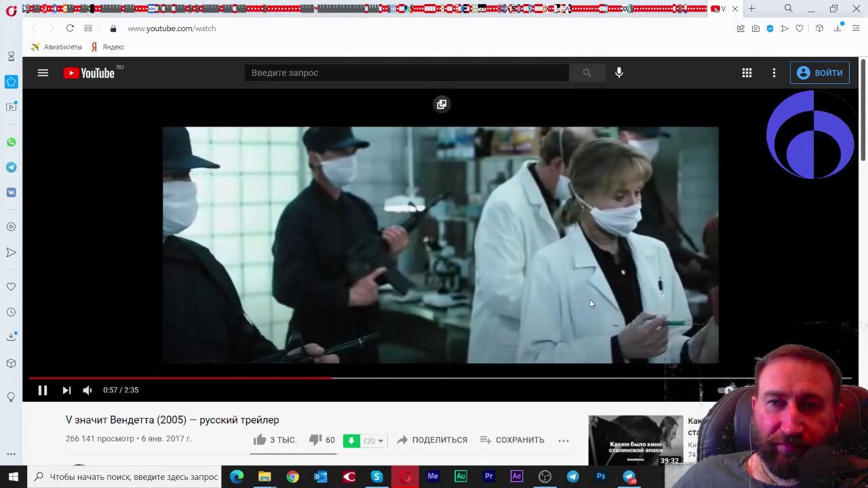The height and width of the screenshot is (488, 868).
Task: Open the Opera sidebar player icon
Action: click(x=11, y=227)
